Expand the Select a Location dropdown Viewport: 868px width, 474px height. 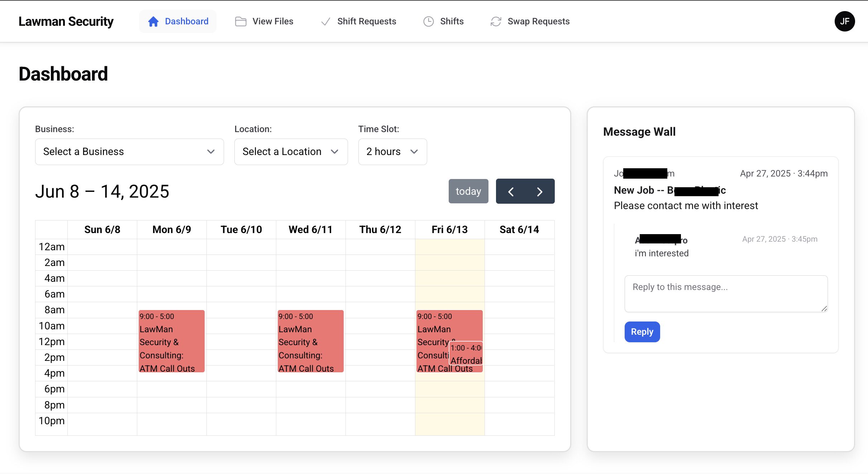pyautogui.click(x=291, y=152)
